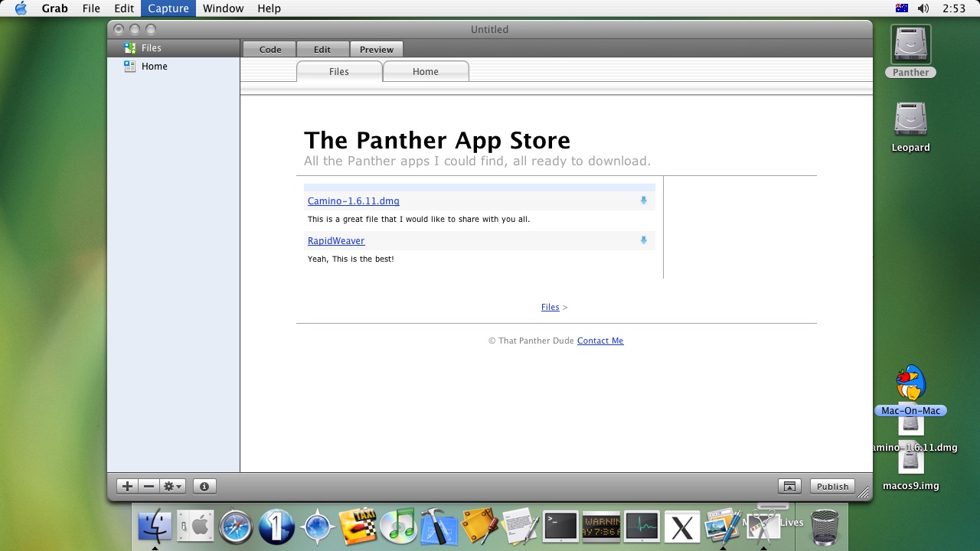Image resolution: width=980 pixels, height=551 pixels.
Task: Click the resize grip of the Untitled window
Action: click(x=863, y=492)
